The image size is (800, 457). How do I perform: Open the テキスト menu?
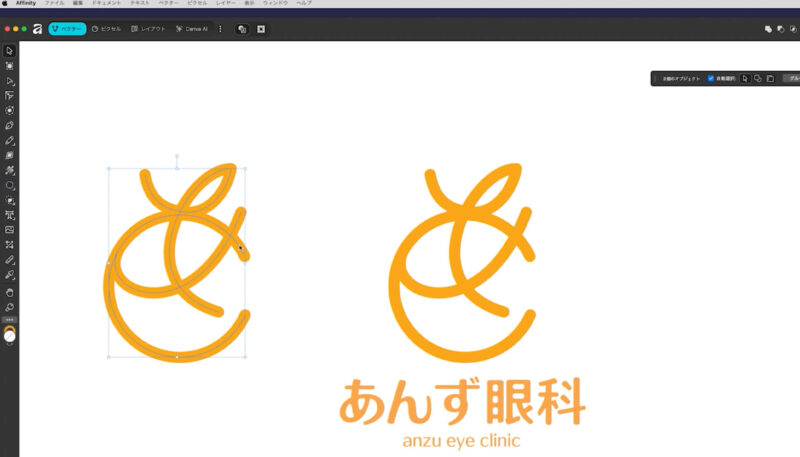coord(140,3)
